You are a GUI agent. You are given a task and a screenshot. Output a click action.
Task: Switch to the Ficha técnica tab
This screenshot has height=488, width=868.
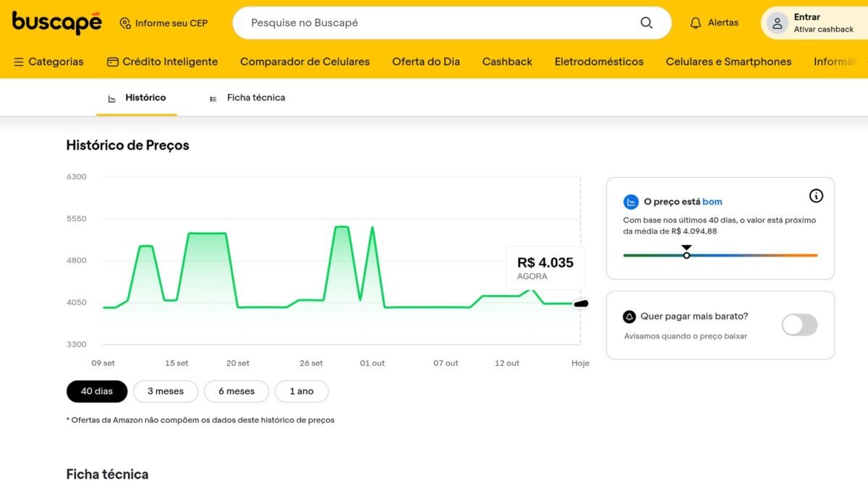(x=247, y=98)
